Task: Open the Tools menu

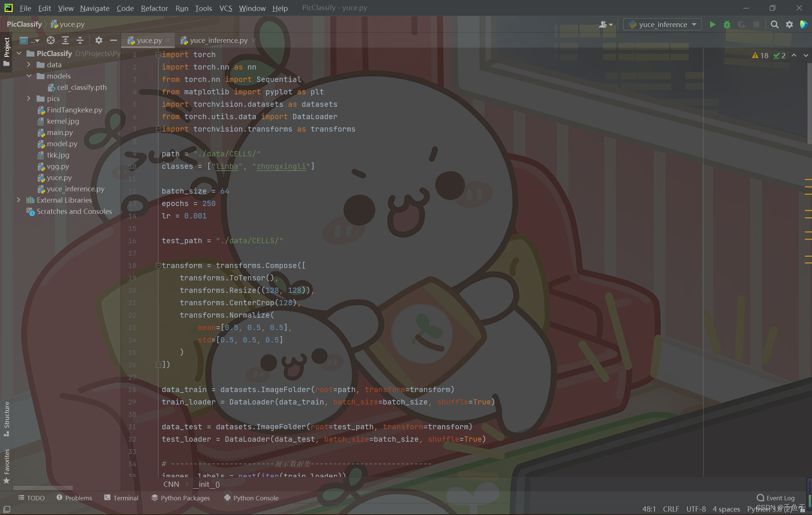Action: point(203,8)
